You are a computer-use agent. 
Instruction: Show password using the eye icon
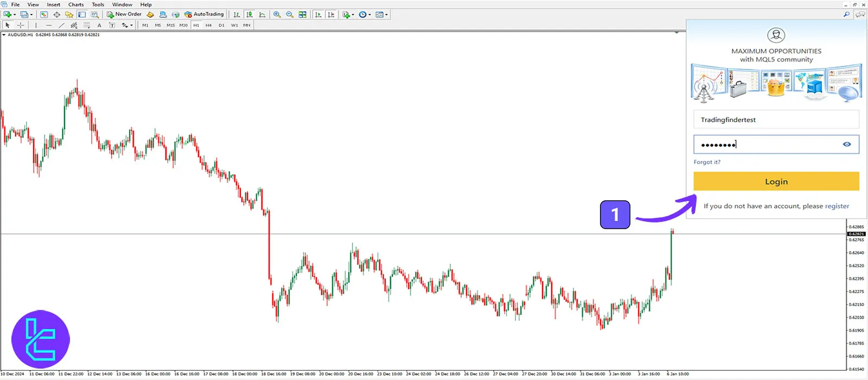(847, 144)
